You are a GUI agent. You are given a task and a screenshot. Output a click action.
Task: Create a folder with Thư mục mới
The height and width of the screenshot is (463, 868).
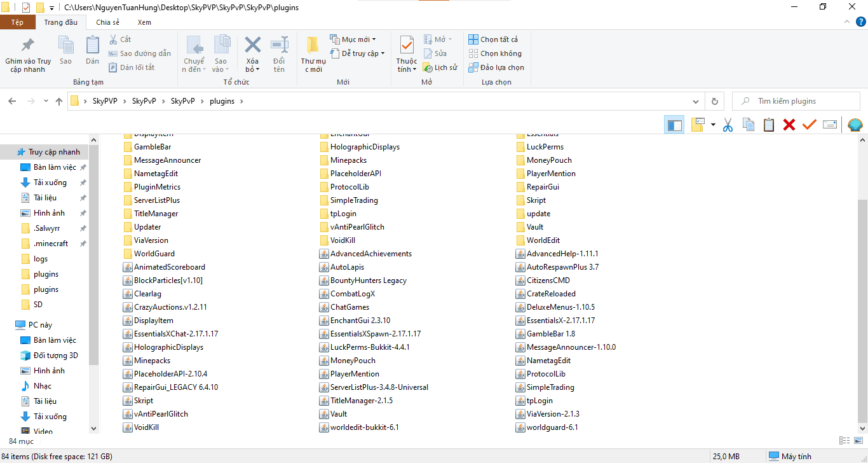click(x=313, y=55)
